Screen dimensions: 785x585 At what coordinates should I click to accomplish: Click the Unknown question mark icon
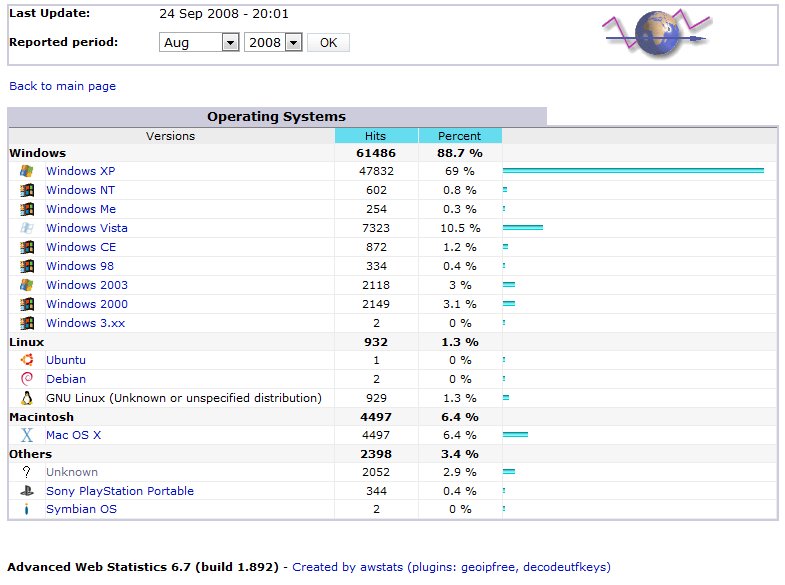(x=27, y=472)
